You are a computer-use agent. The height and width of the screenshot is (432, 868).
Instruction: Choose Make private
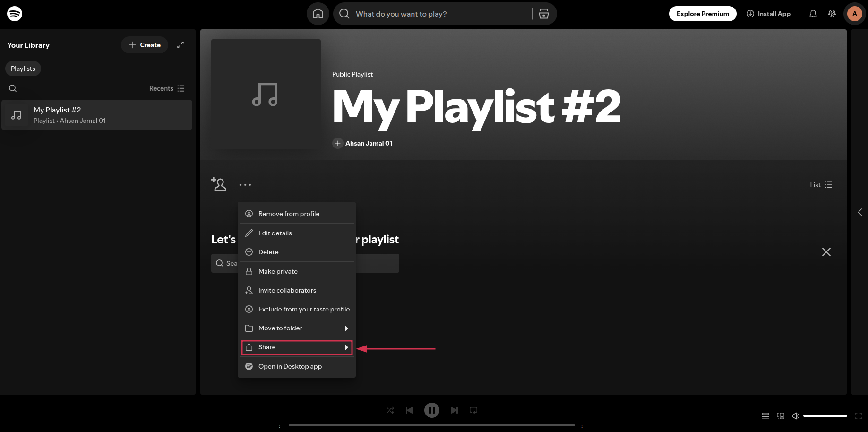297,271
